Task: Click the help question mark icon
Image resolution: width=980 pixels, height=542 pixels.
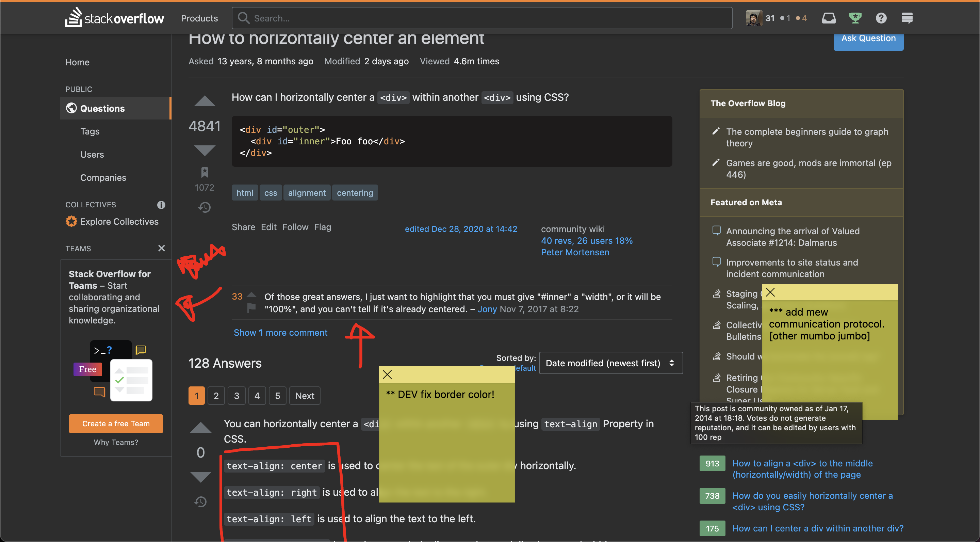Action: (x=881, y=18)
